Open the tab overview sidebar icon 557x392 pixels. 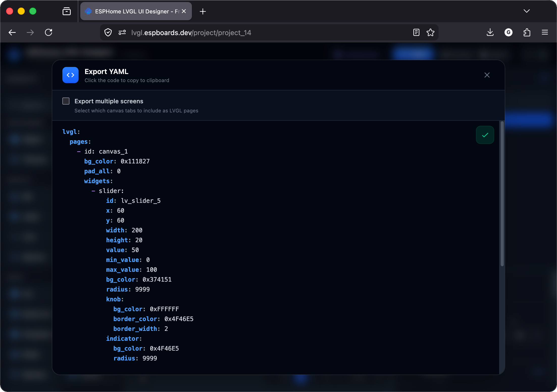pyautogui.click(x=67, y=11)
